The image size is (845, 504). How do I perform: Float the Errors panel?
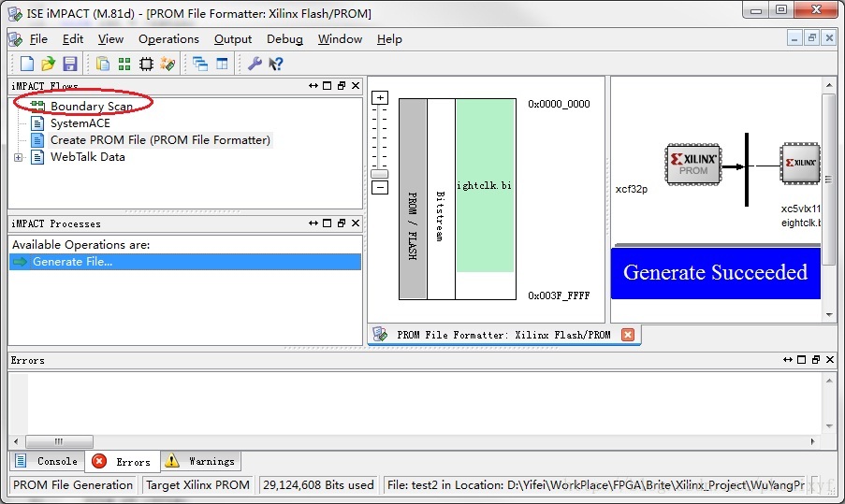(816, 360)
